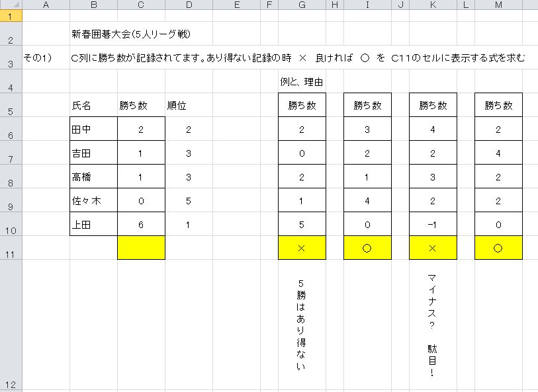Click the title cell 新春囲碁大会(5人リーグ戦)
Screen dimensions: 538x392
pos(131,34)
